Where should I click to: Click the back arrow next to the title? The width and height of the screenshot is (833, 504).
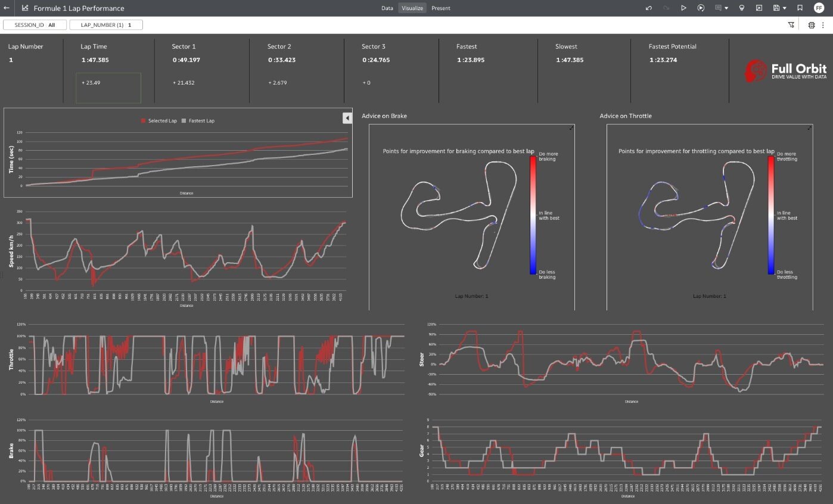[x=7, y=8]
